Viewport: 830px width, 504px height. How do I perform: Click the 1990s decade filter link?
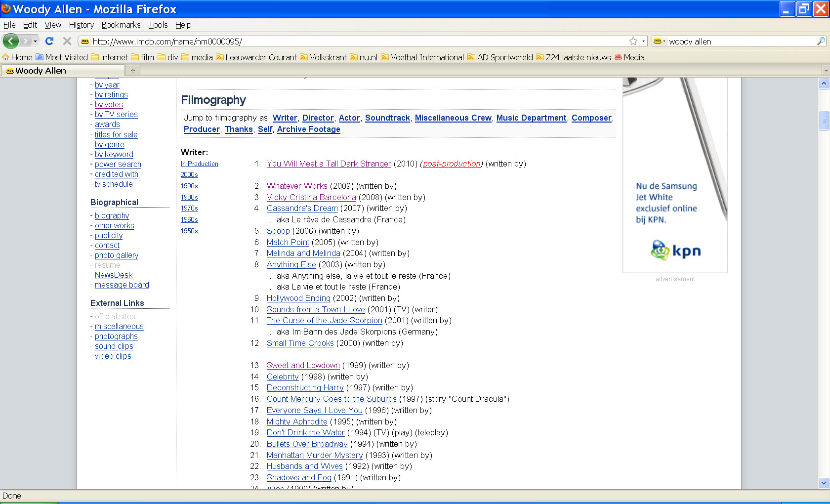coord(189,186)
